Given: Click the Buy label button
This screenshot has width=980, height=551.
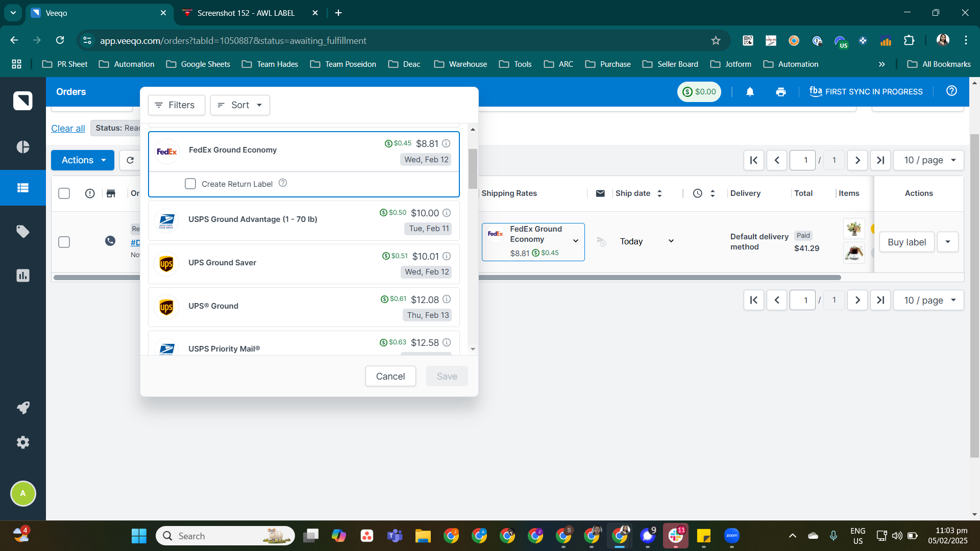Looking at the screenshot, I should 906,242.
